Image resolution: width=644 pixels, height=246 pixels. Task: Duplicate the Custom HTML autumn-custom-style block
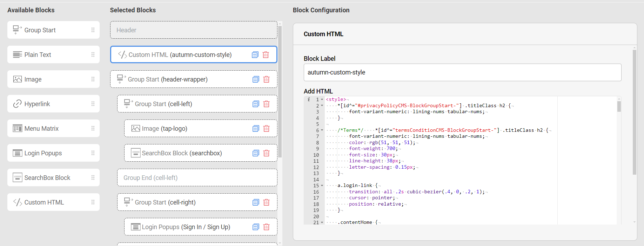255,55
